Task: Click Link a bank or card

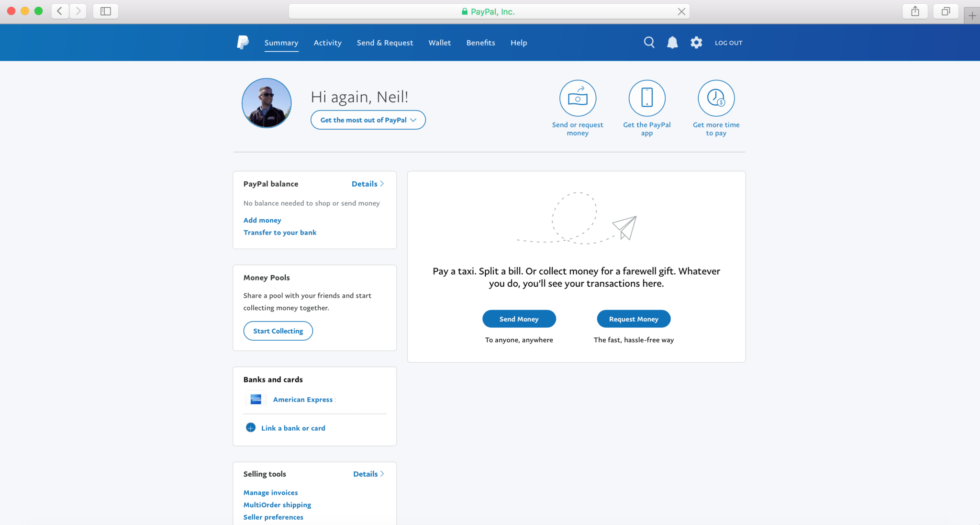Action: 293,428
